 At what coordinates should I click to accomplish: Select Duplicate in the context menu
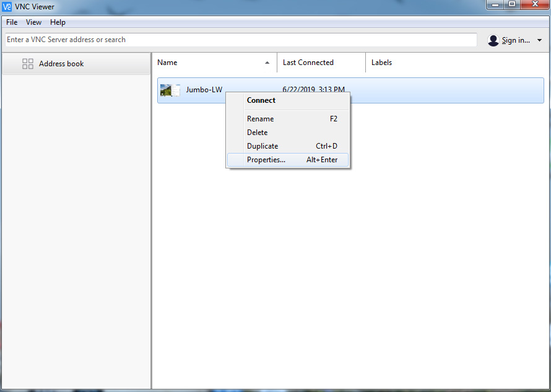[x=262, y=146]
